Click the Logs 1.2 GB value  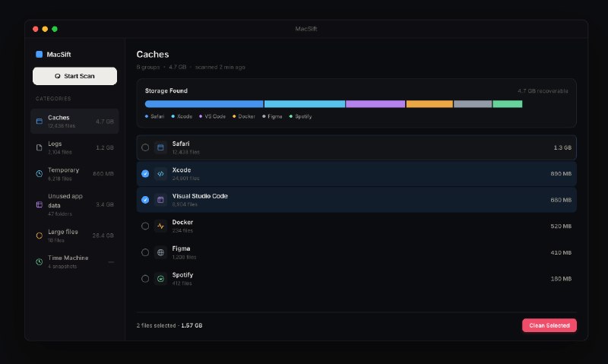(105, 147)
